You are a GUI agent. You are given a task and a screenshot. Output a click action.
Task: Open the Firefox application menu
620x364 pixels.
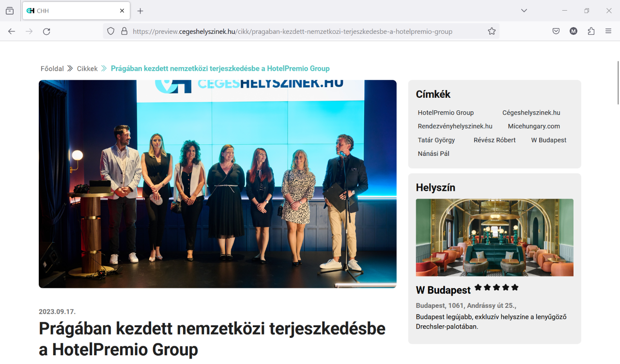pos(608,31)
